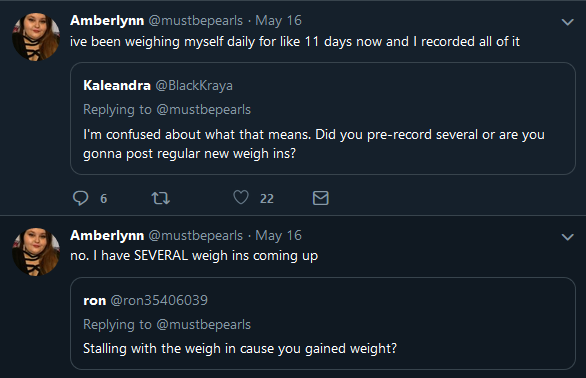The width and height of the screenshot is (586, 378).
Task: Like the first tweet with heart icon
Action: pos(241,197)
